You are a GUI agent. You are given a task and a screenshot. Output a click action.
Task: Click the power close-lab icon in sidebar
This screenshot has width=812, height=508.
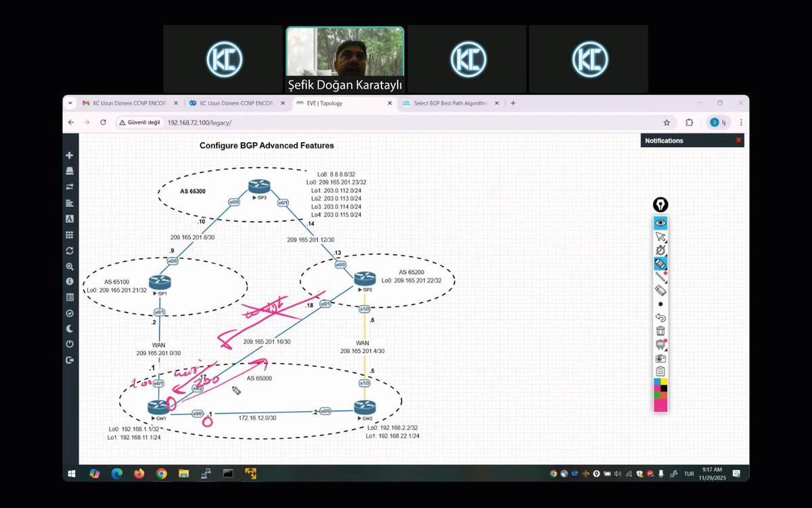click(x=70, y=344)
